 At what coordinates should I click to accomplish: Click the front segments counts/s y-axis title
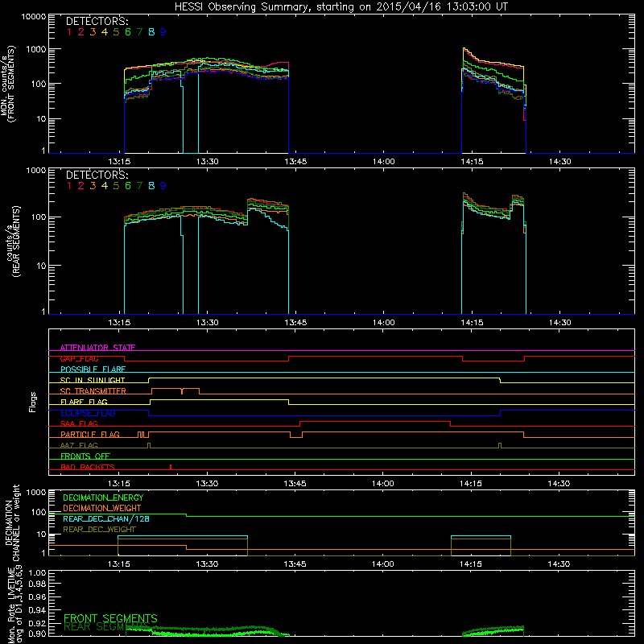pyautogui.click(x=8, y=84)
